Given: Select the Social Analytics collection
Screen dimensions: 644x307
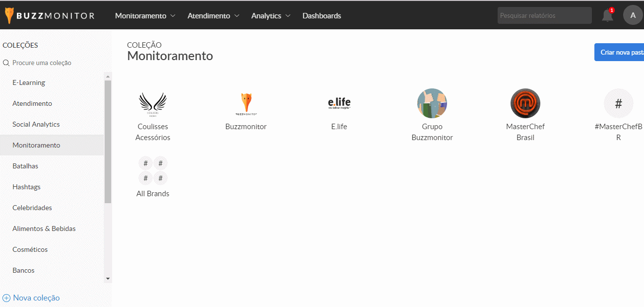Looking at the screenshot, I should tap(36, 124).
